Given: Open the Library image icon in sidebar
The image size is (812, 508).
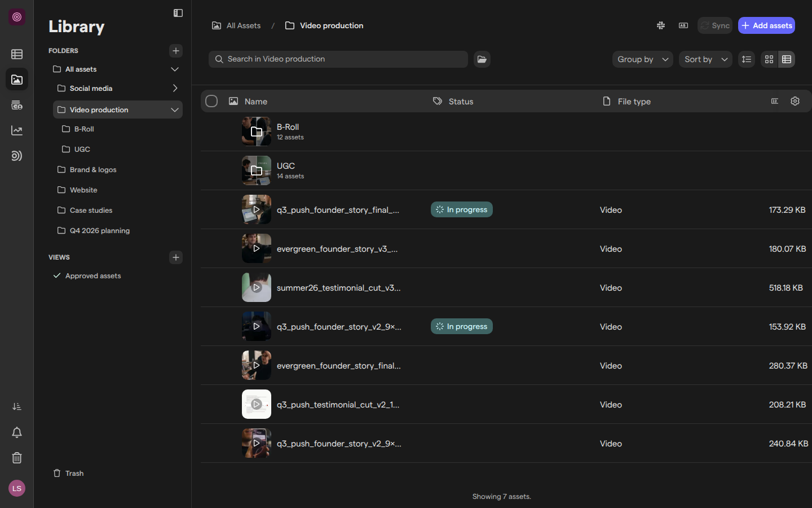Looking at the screenshot, I should (17, 80).
